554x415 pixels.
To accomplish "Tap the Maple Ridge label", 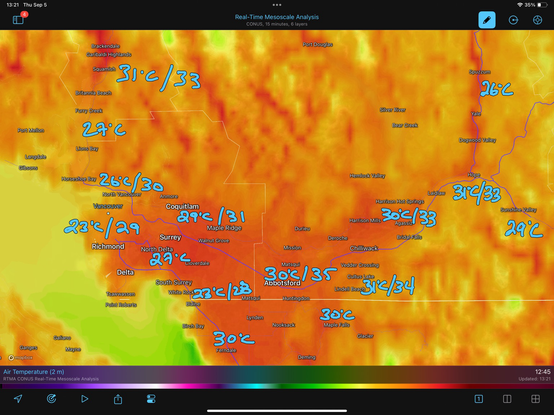I will 224,228.
